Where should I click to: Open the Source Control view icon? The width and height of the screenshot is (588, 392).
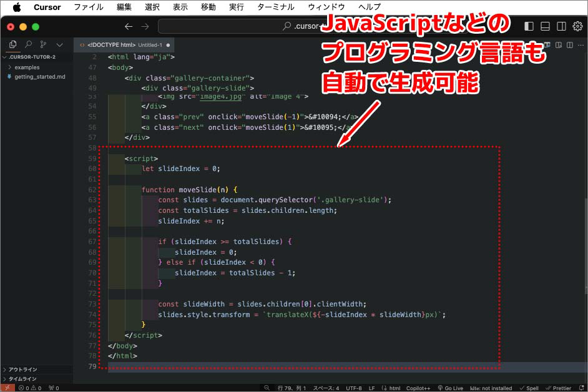pos(44,44)
